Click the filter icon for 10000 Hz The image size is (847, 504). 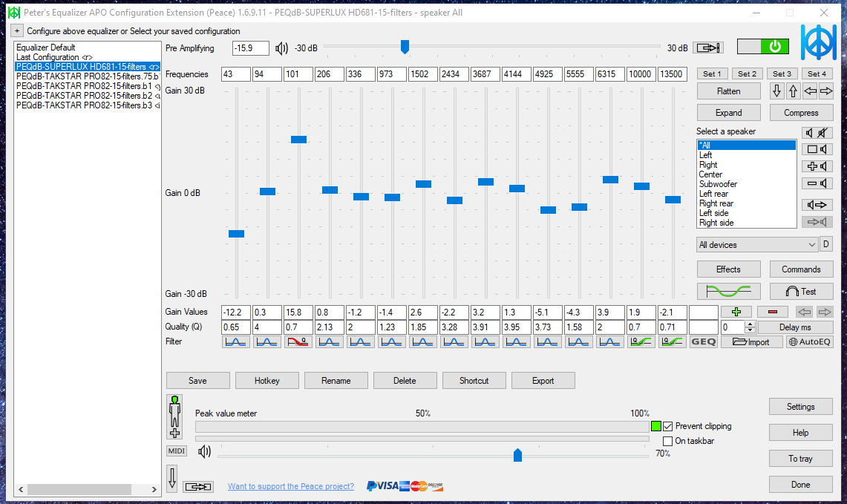[x=641, y=342]
